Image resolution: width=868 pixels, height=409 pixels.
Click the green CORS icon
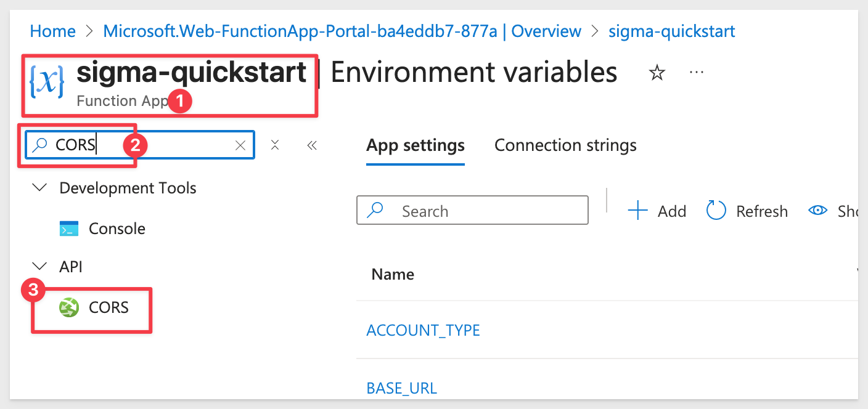coord(69,307)
